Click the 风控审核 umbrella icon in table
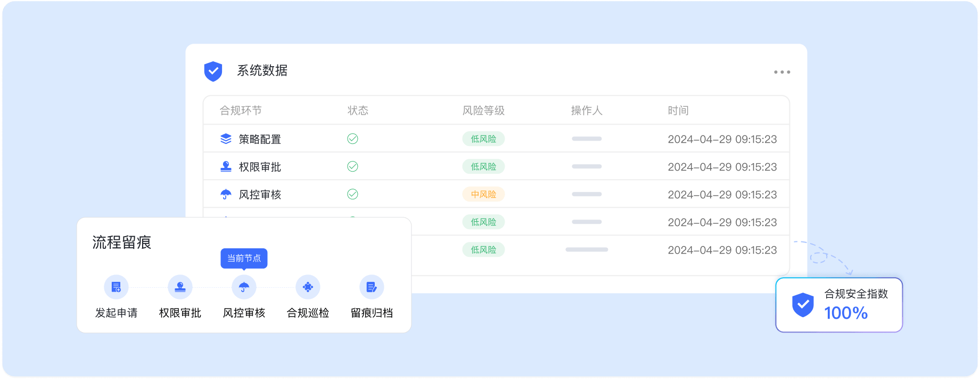 tap(226, 194)
